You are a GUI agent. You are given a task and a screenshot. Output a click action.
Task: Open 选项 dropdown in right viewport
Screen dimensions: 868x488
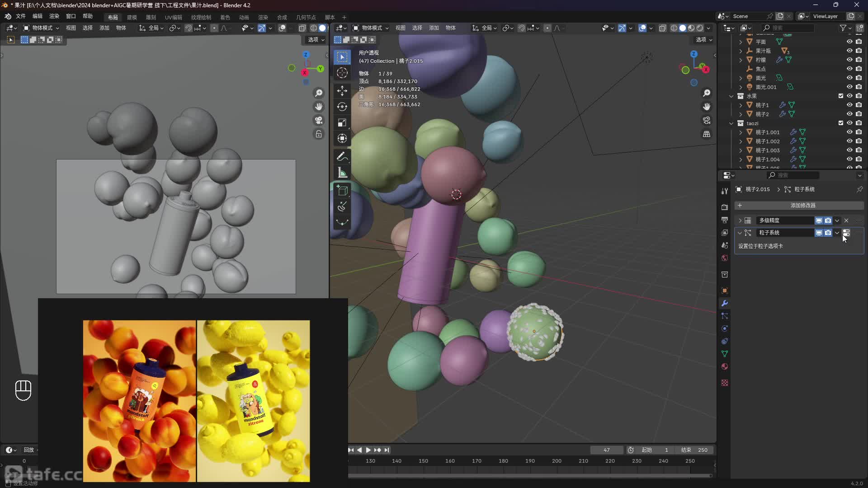(704, 40)
